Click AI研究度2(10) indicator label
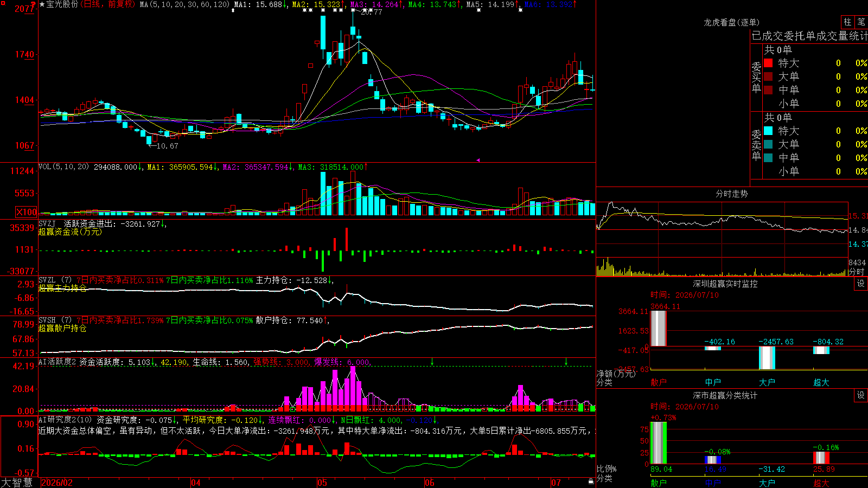868x488 pixels. [66, 420]
